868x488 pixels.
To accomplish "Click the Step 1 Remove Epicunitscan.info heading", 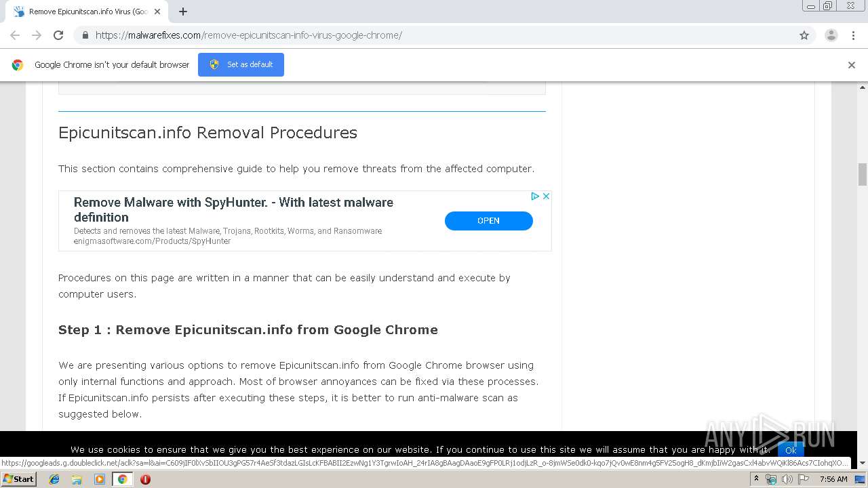I will 248,330.
